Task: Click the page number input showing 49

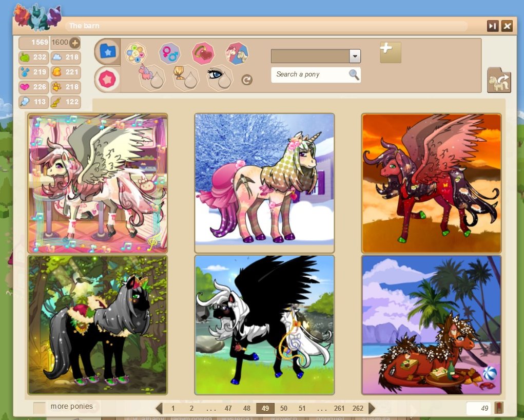Action: coord(478,408)
